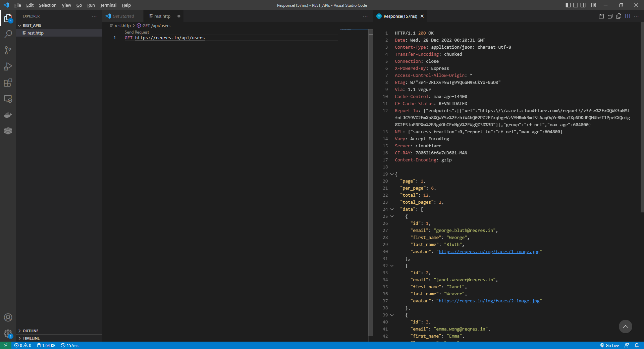Viewport: 644px width, 349px height.
Task: Open notifications bell in status bar
Action: 637,345
